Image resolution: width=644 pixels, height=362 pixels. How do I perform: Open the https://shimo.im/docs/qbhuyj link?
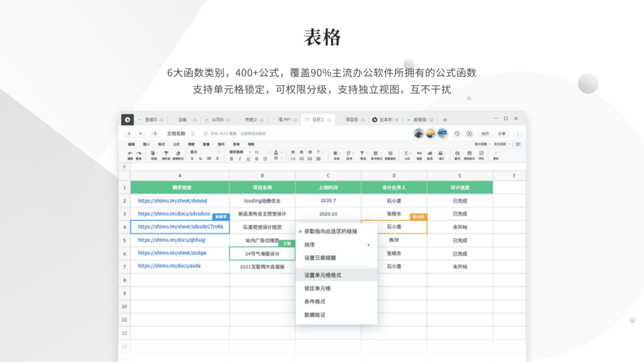click(x=173, y=240)
